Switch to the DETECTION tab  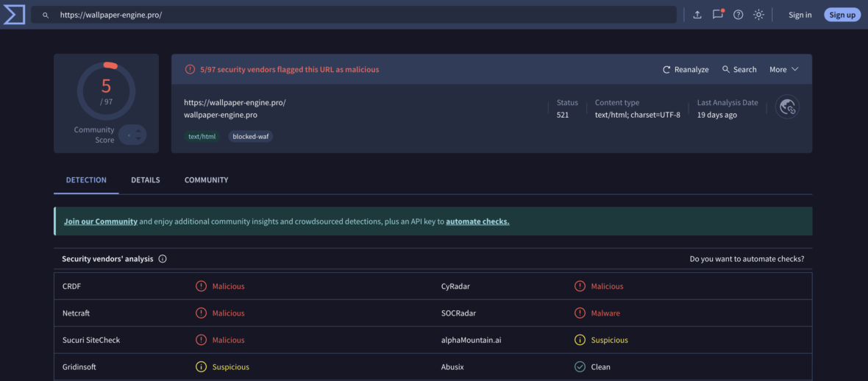[x=86, y=180]
